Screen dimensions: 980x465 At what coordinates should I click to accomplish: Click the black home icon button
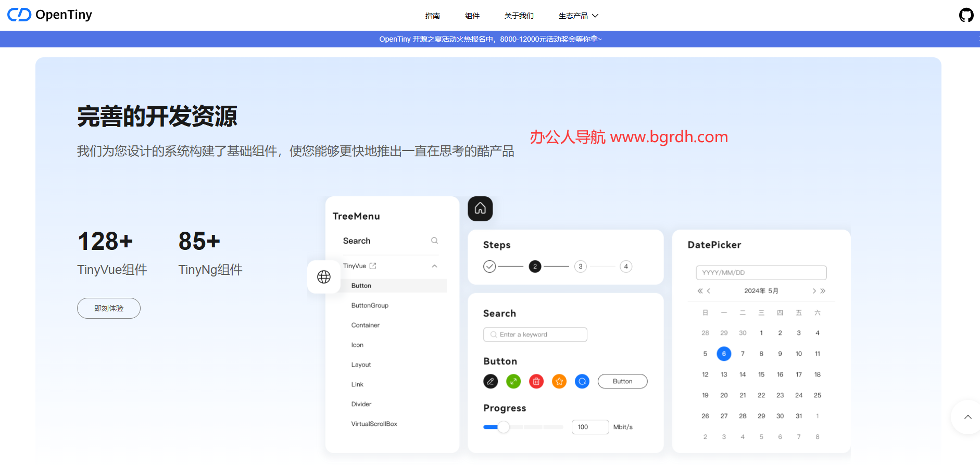pos(480,209)
